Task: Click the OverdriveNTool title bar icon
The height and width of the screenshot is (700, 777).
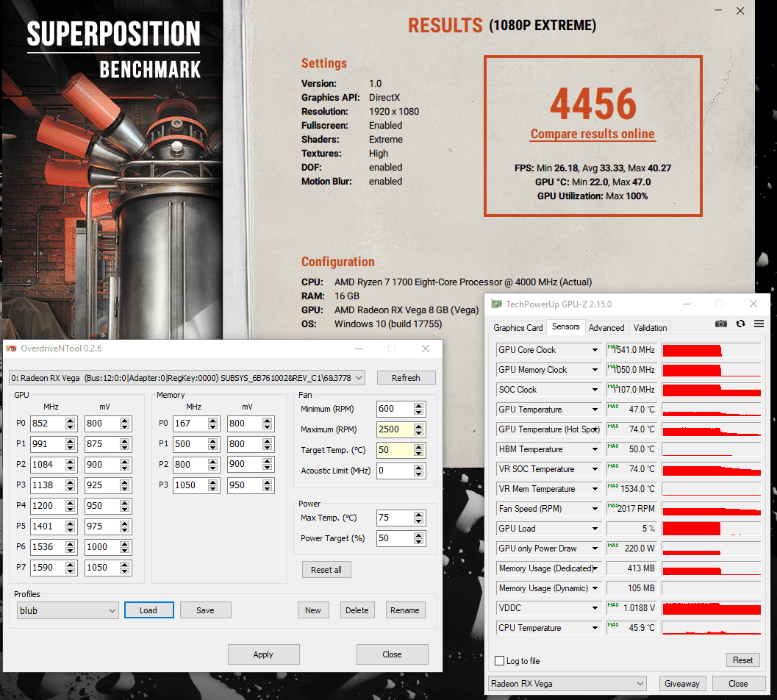Action: [x=11, y=349]
